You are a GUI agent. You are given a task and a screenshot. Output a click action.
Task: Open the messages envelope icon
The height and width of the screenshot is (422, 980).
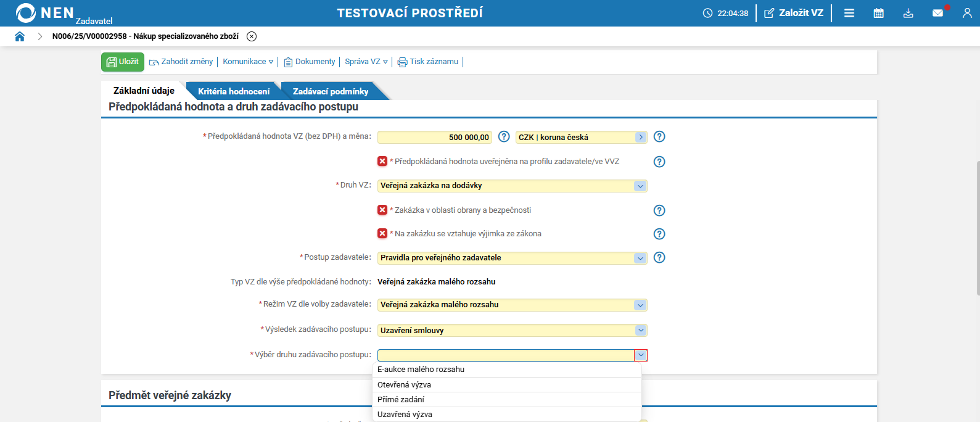pos(938,13)
